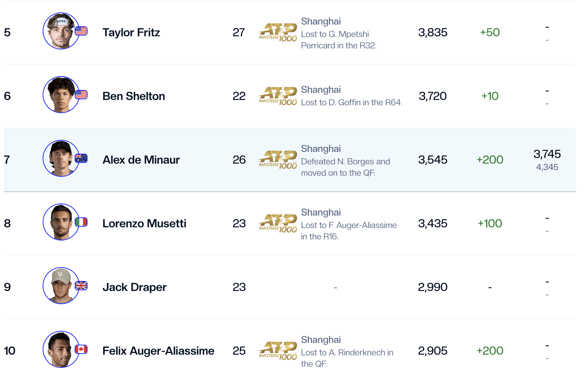
Task: Click Ben Shelton's profile picture
Action: pos(61,95)
